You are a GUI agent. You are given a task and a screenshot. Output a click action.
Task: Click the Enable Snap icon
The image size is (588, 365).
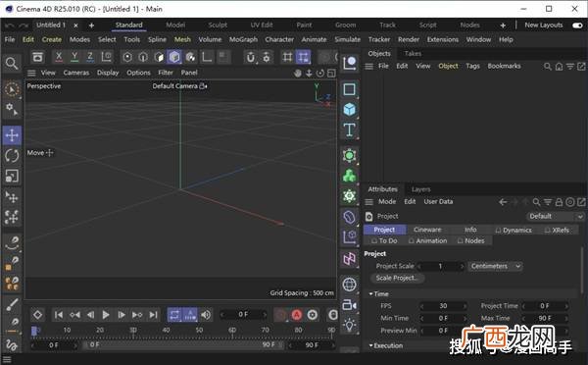(251, 57)
